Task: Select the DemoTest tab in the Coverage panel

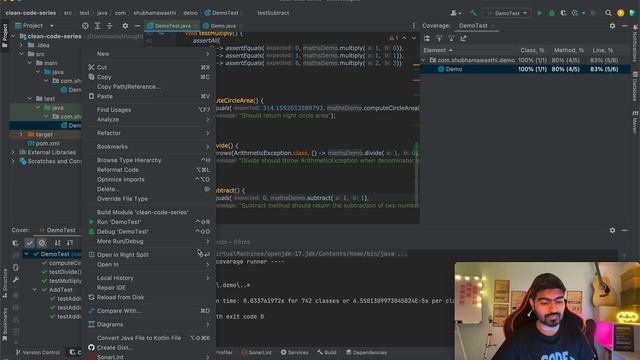Action: (473, 26)
